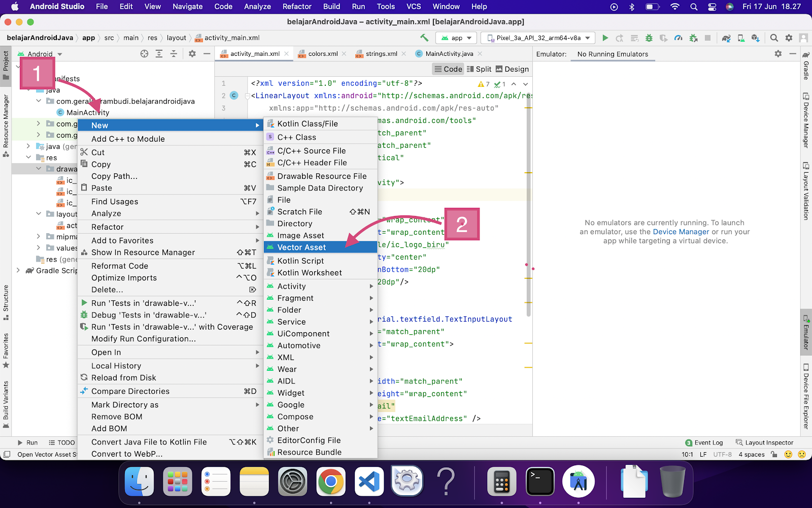The height and width of the screenshot is (508, 812).
Task: Open Emulator panel gear settings
Action: [778, 54]
